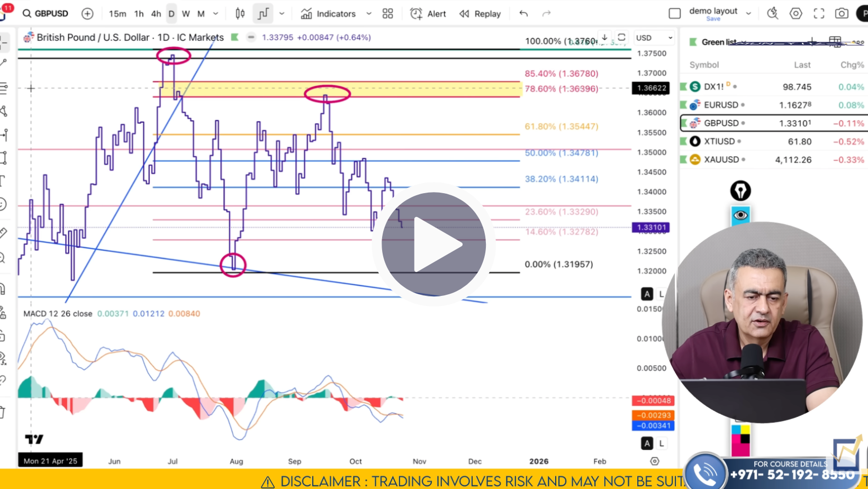
Task: Play the video with the center play button
Action: click(x=433, y=245)
